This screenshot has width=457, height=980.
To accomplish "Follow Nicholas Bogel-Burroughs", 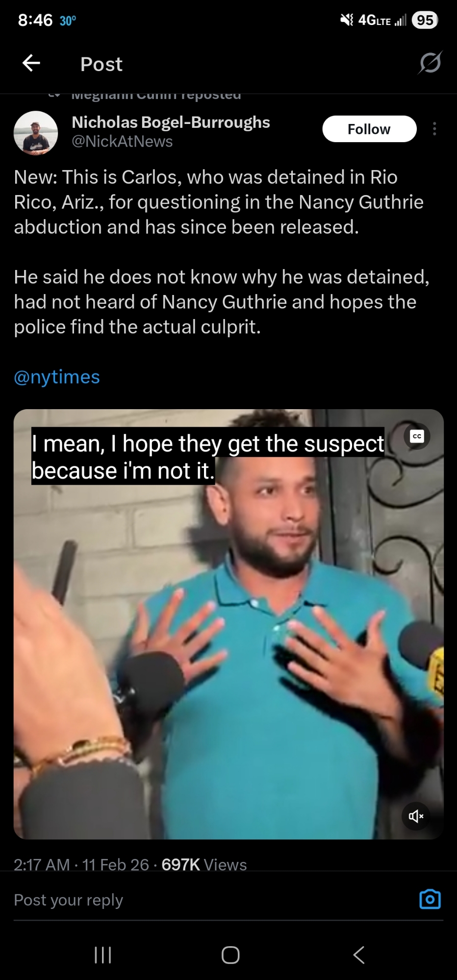I will pyautogui.click(x=369, y=129).
